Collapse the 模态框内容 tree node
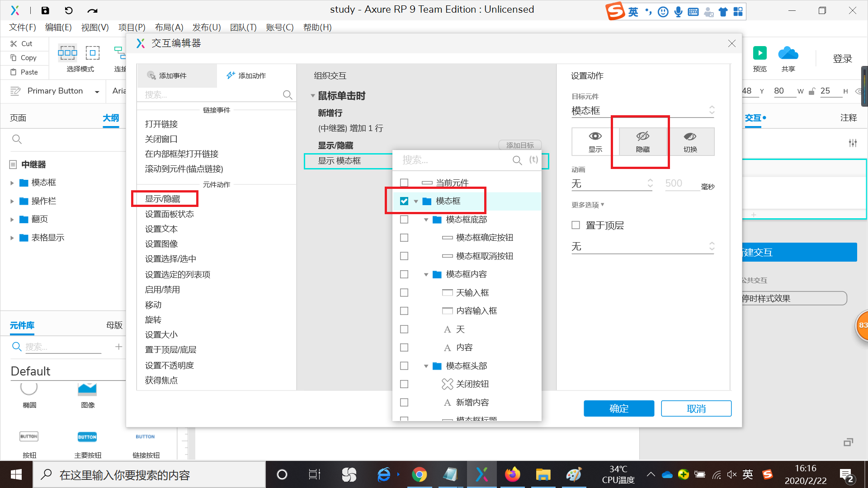Screen dimensions: 868x488 (x=425, y=274)
